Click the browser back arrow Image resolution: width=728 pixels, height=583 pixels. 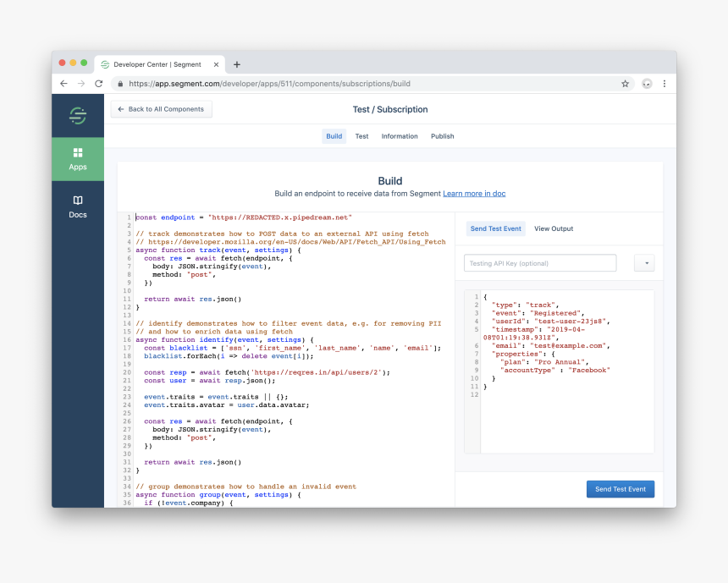(63, 84)
